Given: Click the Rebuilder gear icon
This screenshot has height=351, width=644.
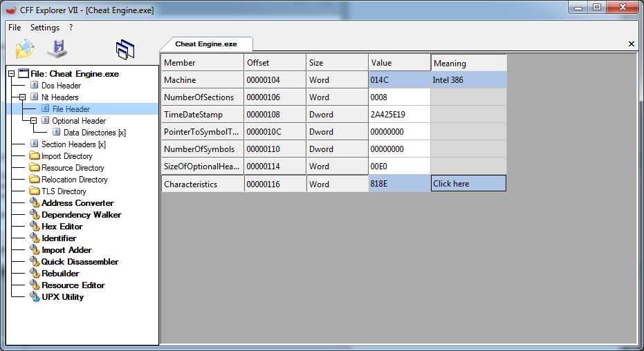Looking at the screenshot, I should point(35,273).
